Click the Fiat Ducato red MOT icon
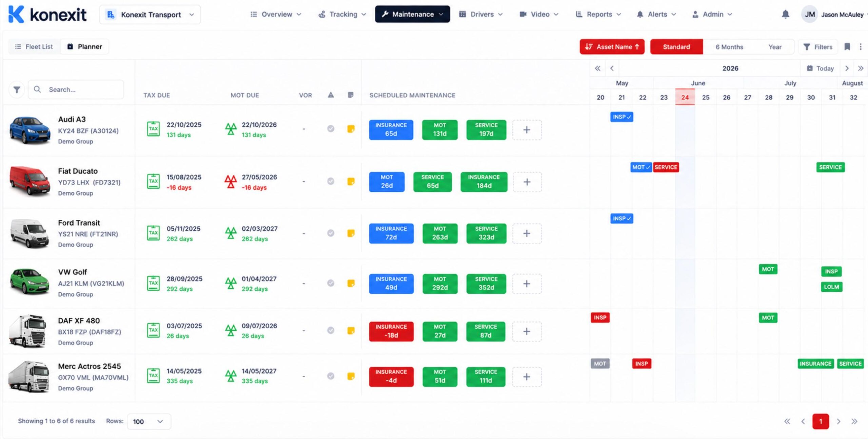 (x=231, y=182)
